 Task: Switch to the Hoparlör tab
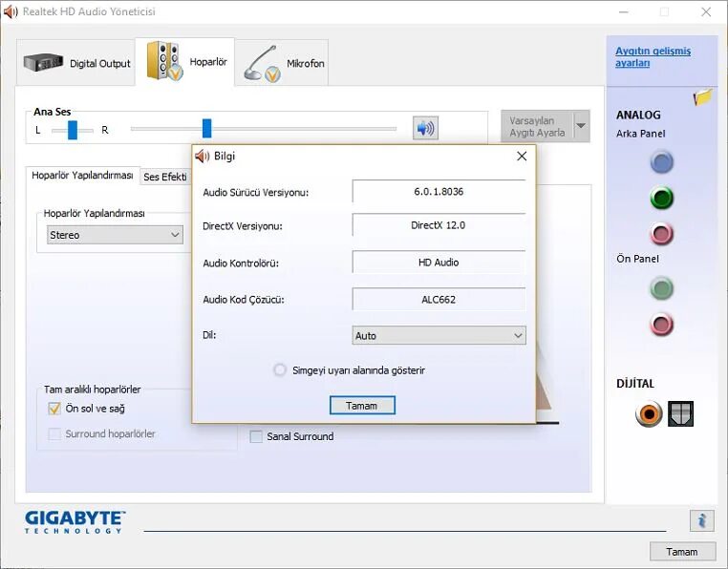pos(184,61)
